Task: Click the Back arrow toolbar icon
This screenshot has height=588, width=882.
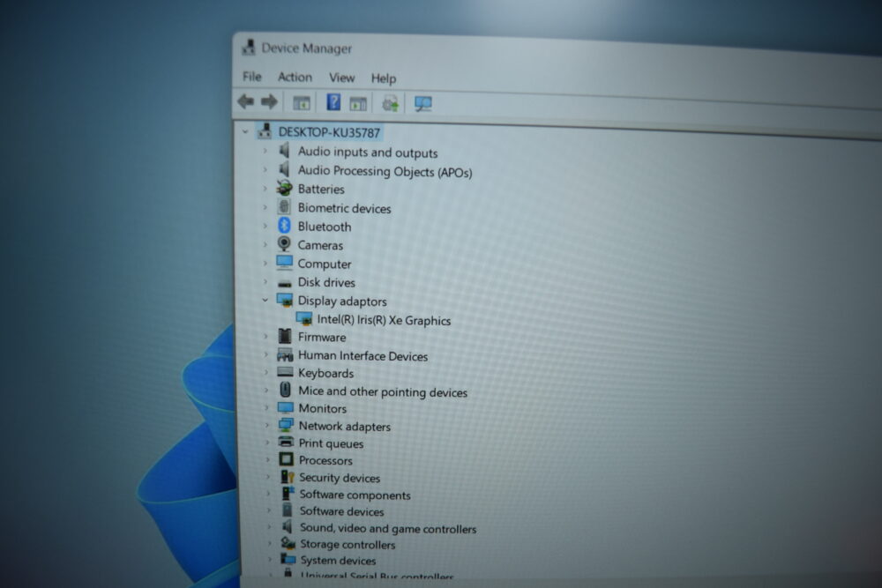Action: coord(246,101)
